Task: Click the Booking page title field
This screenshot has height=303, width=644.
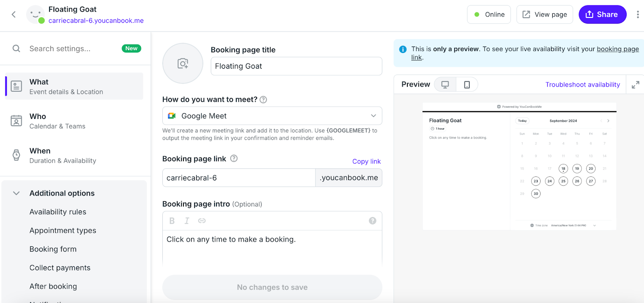Action: click(296, 66)
